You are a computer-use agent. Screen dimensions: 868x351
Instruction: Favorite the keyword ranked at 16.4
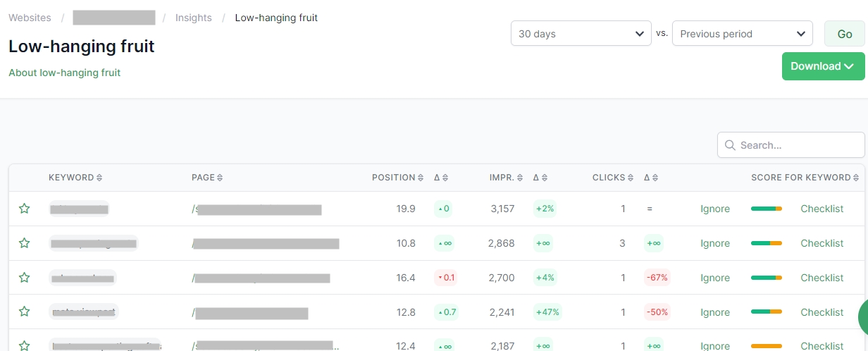pyautogui.click(x=25, y=278)
